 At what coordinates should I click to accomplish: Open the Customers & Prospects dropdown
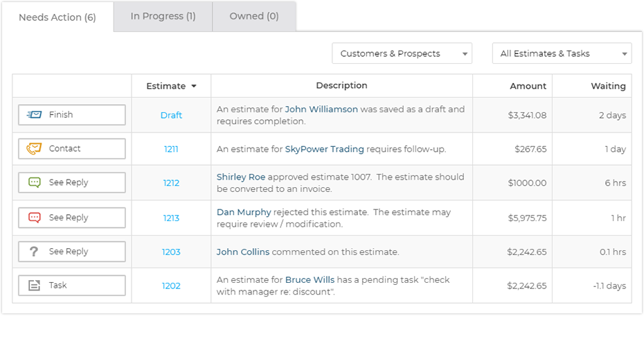tap(402, 53)
